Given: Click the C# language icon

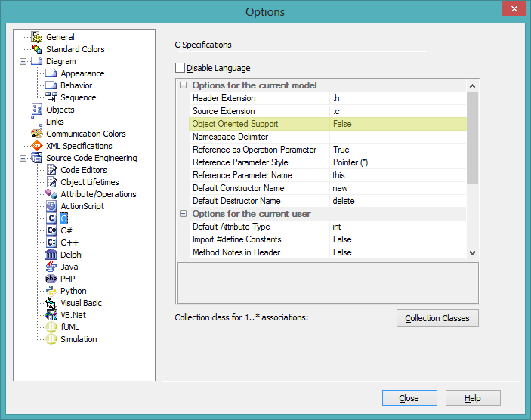Looking at the screenshot, I should click(x=51, y=230).
